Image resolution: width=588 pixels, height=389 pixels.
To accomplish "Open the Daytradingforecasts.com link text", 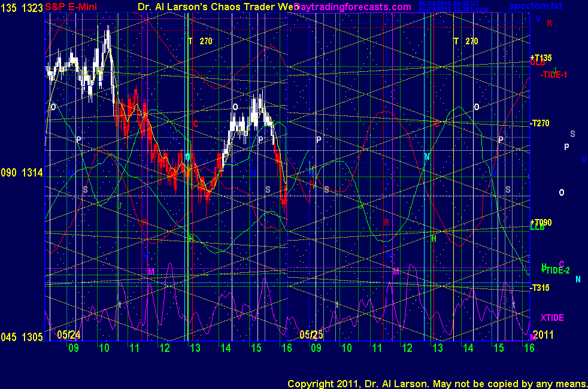I will [x=353, y=7].
